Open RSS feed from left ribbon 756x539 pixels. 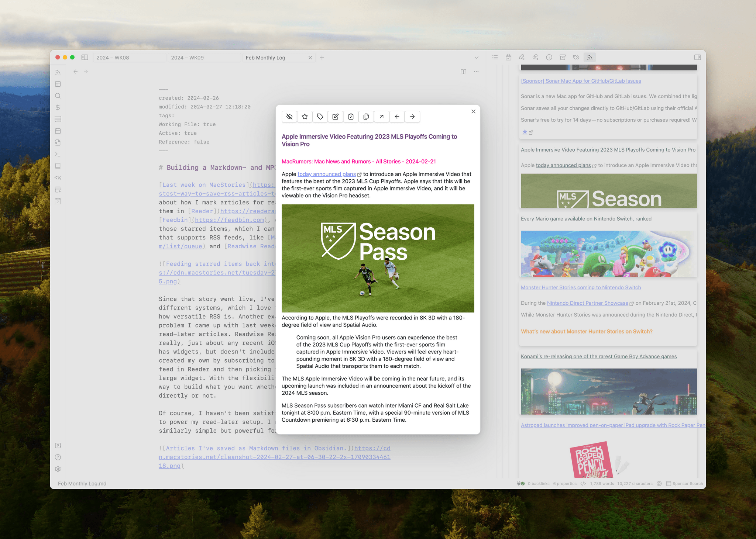tap(58, 72)
